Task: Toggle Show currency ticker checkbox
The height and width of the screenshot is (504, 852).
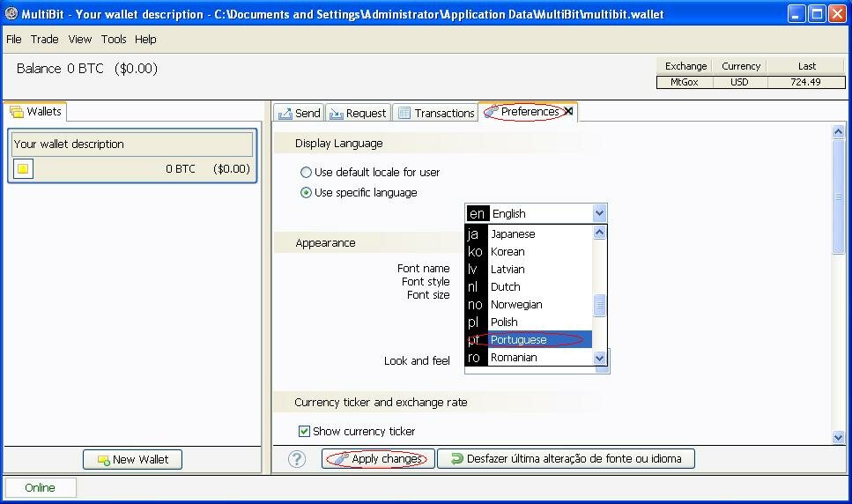Action: click(304, 431)
